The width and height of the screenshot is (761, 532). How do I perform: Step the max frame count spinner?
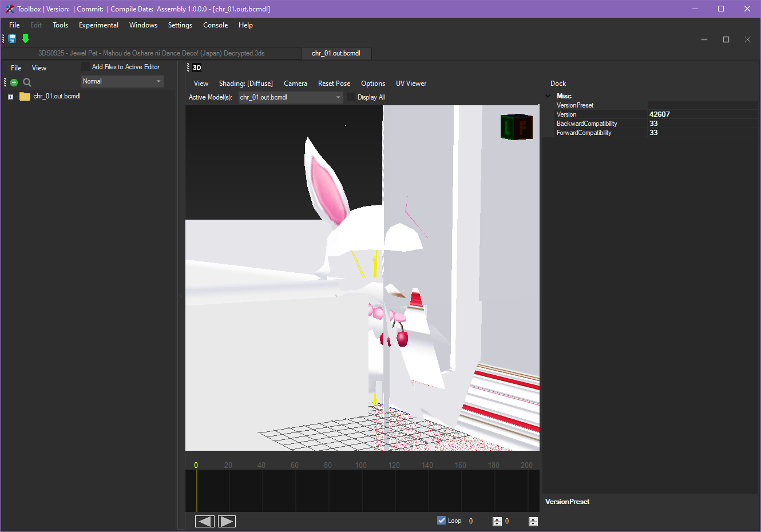coord(533,521)
